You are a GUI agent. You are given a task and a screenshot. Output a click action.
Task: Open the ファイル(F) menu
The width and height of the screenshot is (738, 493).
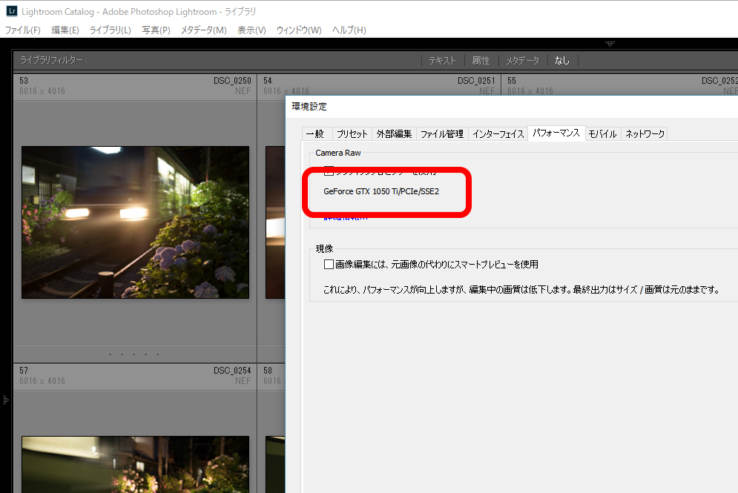pos(23,30)
